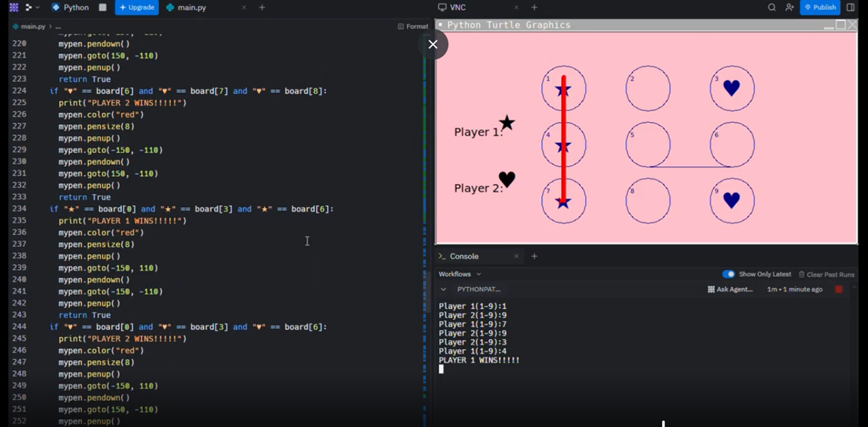Toggle the Show Only Latest switch
Image resolution: width=868 pixels, height=427 pixels.
pyautogui.click(x=729, y=274)
